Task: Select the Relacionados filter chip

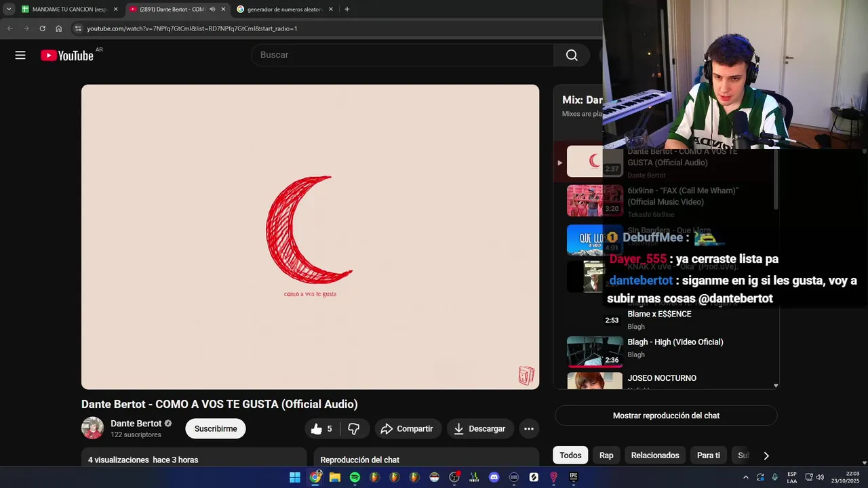Action: pyautogui.click(x=655, y=455)
